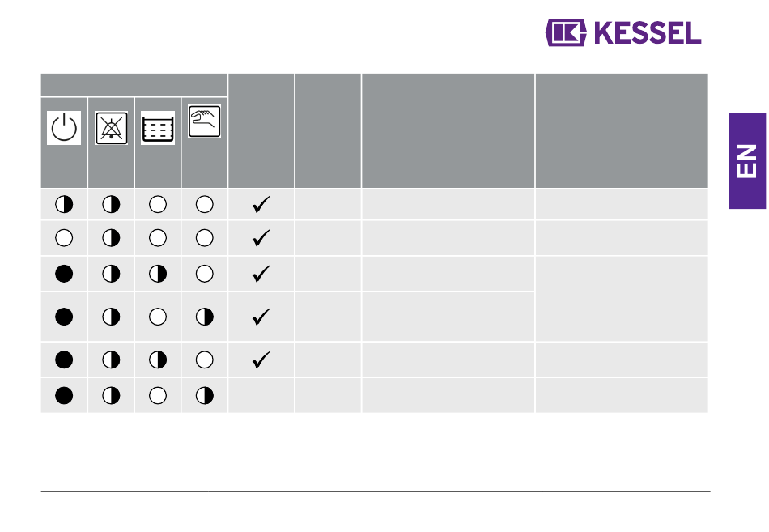The image size is (769, 532).
Task: Click the checkmark in the fifth table row
Action: point(261,360)
